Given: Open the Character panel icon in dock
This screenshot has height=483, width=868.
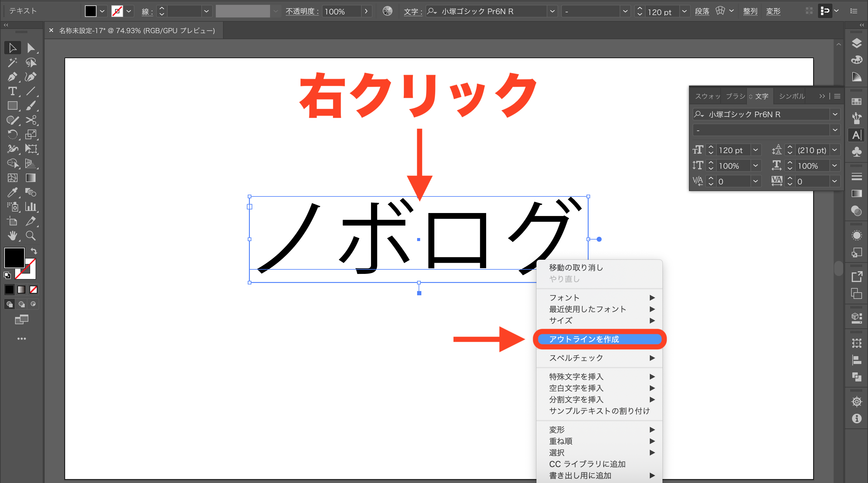Looking at the screenshot, I should coord(857,135).
